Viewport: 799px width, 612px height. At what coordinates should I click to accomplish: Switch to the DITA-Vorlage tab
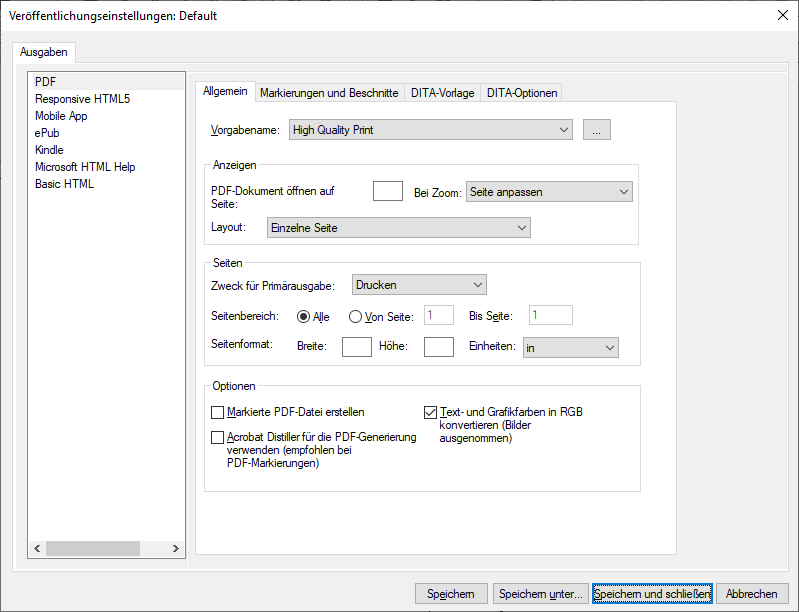coord(443,93)
